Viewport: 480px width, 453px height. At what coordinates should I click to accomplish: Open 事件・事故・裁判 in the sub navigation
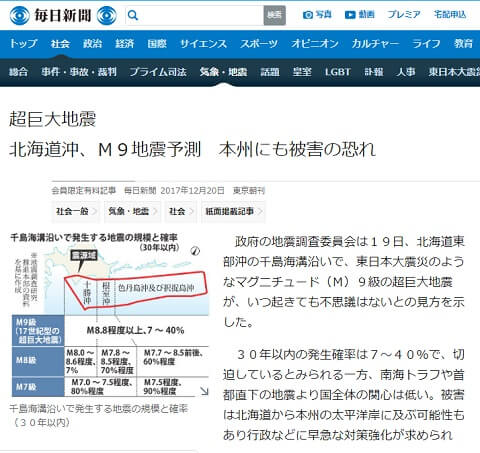tap(79, 72)
